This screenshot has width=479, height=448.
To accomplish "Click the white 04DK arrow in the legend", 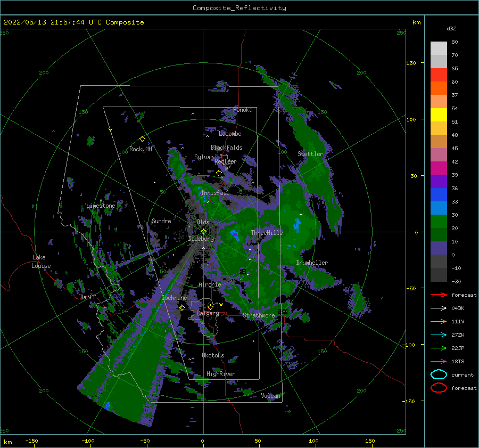I will tap(439, 308).
